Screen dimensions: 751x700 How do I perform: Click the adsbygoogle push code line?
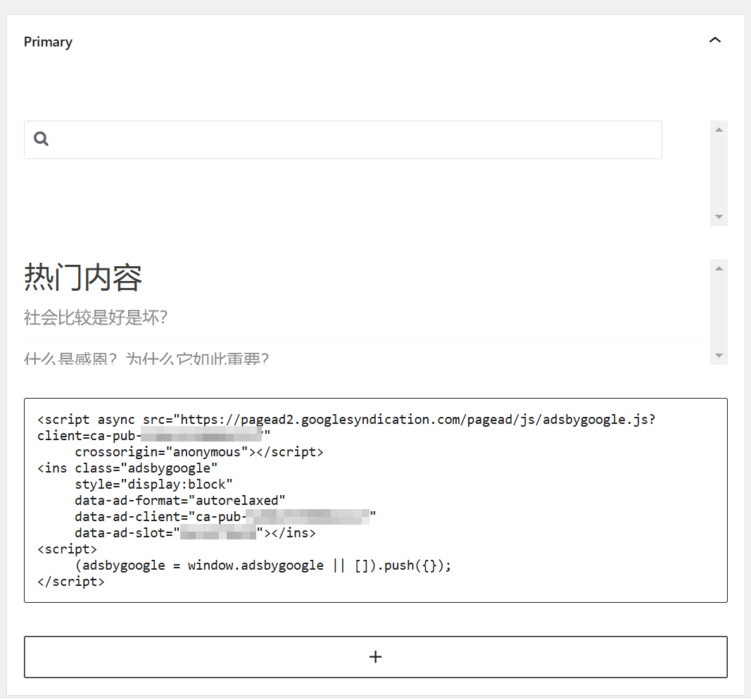(263, 565)
